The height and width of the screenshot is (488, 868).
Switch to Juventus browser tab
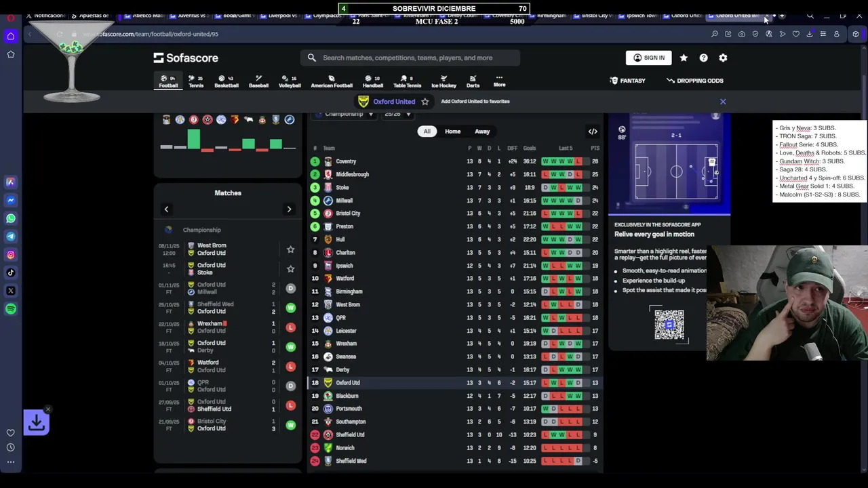pyautogui.click(x=191, y=16)
